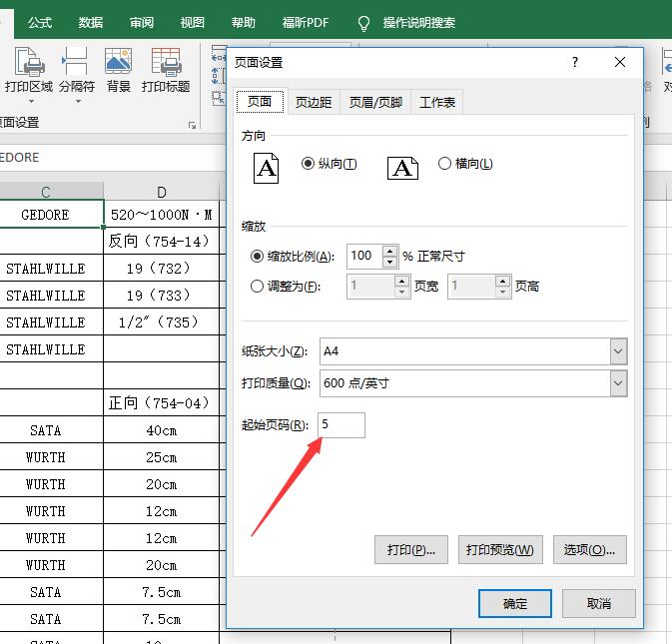Open the print quality 600 dpi dropdown
Viewport: 672px width, 644px height.
click(618, 382)
